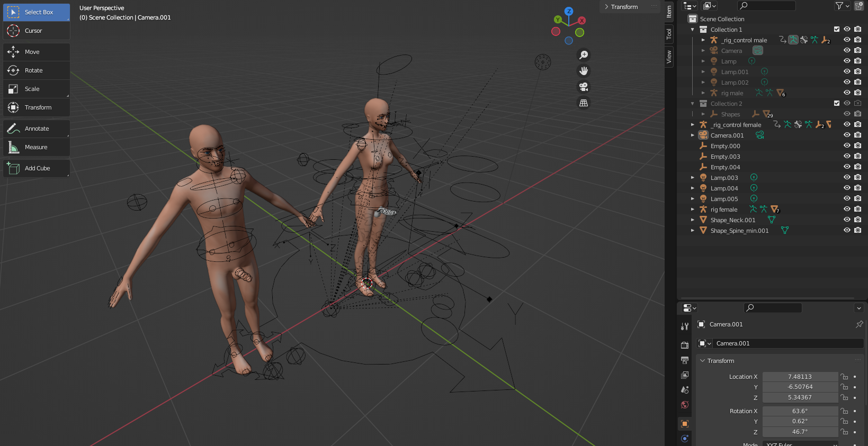Select Lamp.004 in the outliner

724,188
